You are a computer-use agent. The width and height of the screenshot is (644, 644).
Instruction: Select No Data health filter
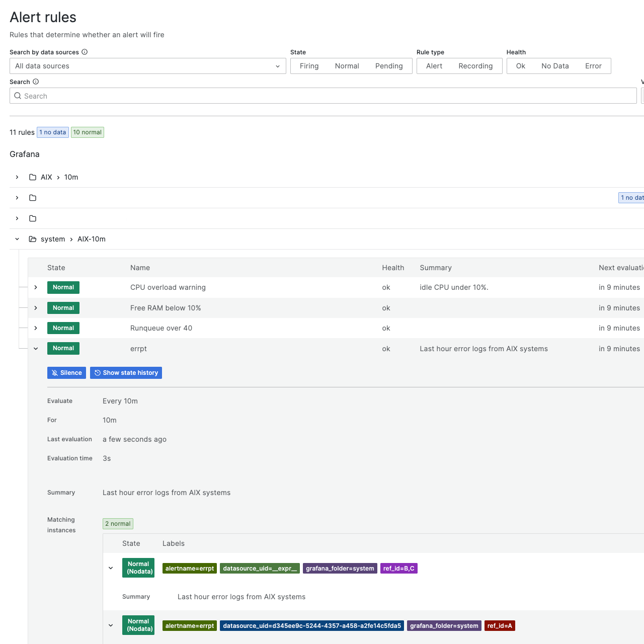[554, 66]
